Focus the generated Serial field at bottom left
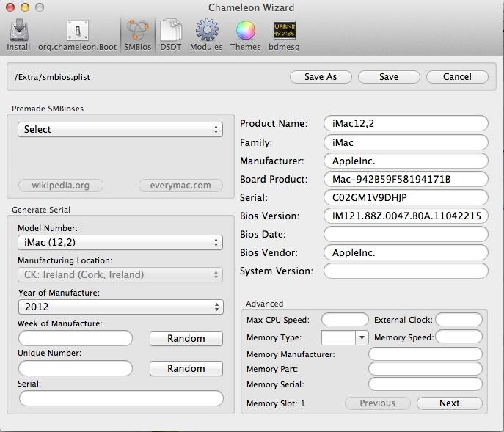 [121, 398]
